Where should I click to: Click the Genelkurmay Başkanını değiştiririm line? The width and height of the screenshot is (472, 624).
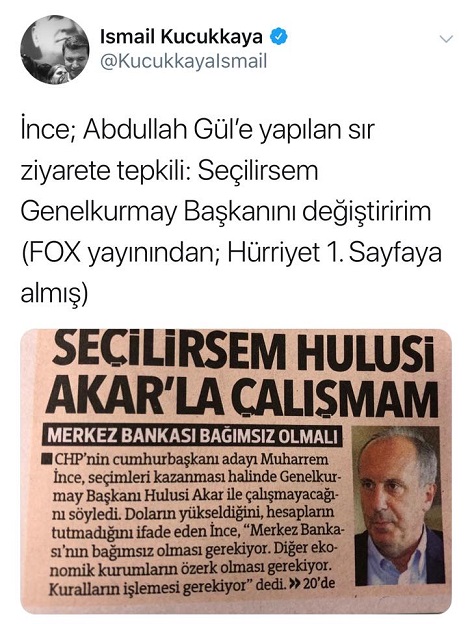pyautogui.click(x=226, y=212)
